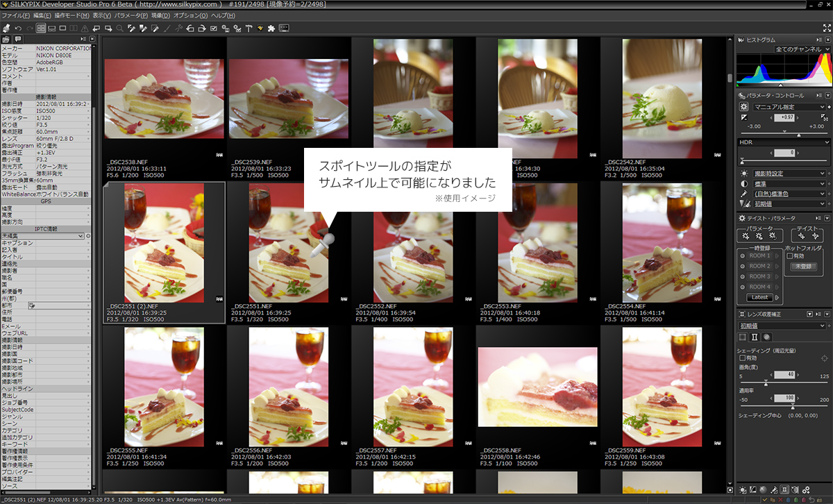833x504 pixels.
Task: Click the color paintbrush icon
Action: tap(744, 194)
